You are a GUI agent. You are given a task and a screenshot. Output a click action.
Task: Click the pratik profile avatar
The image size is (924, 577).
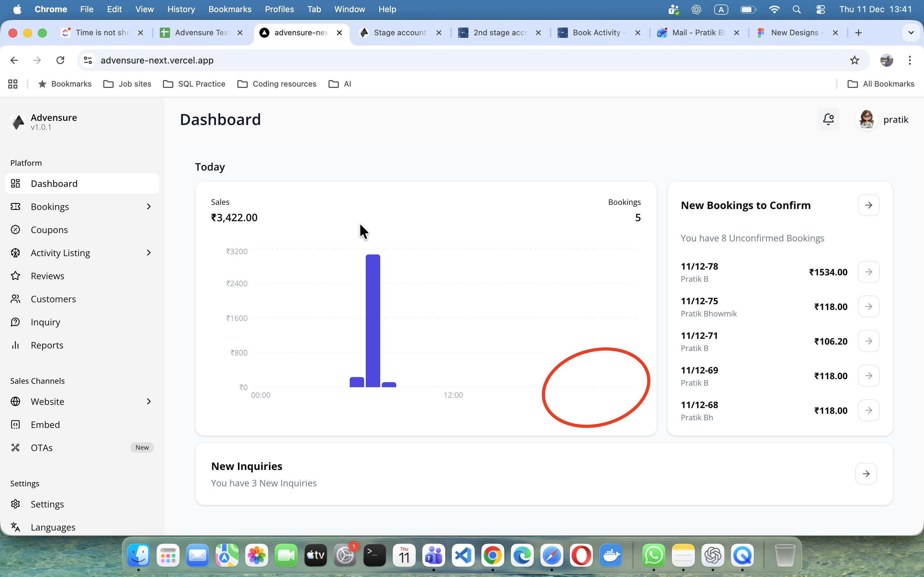867,120
